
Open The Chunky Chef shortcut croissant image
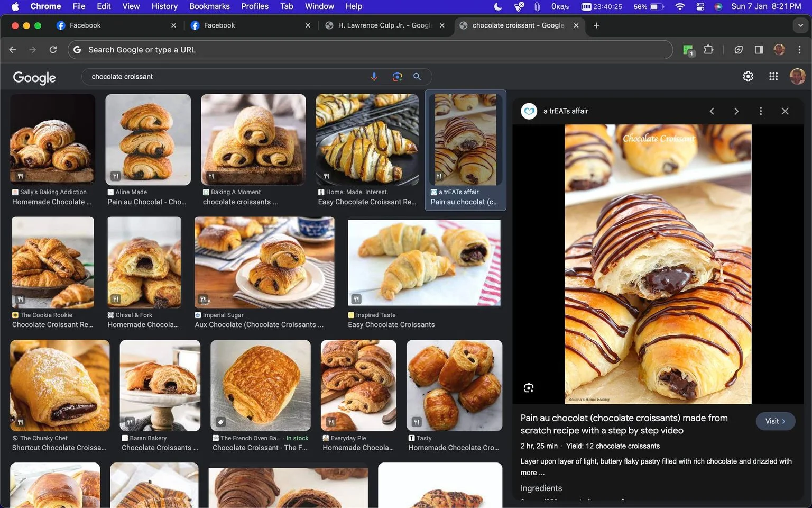tap(60, 385)
